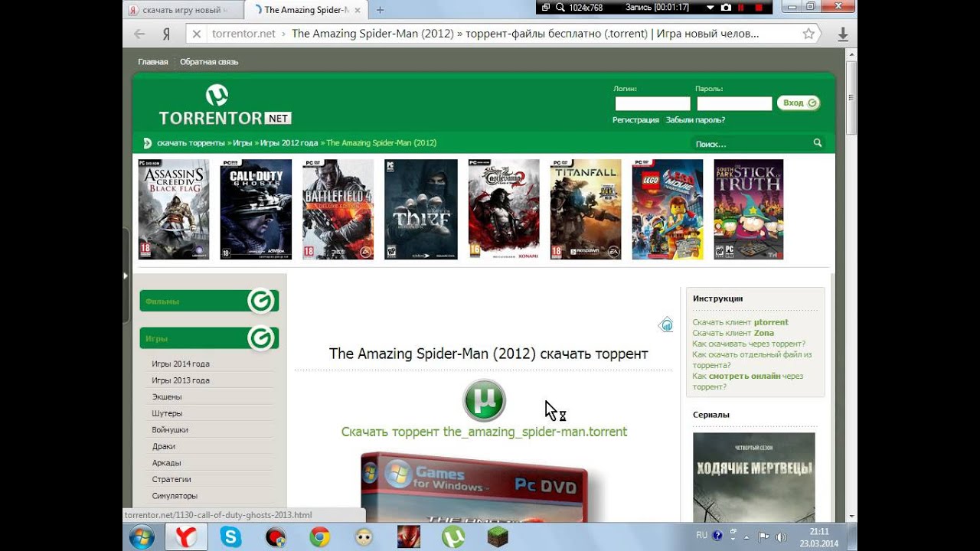The height and width of the screenshot is (551, 980).
Task: Go back with the browser back arrow
Action: (x=139, y=34)
